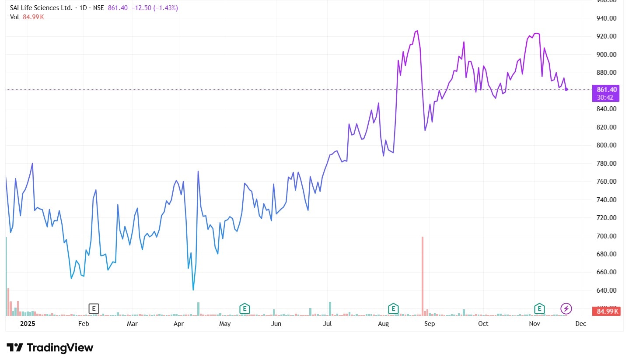Click the Apr label on the time axis

(x=178, y=324)
